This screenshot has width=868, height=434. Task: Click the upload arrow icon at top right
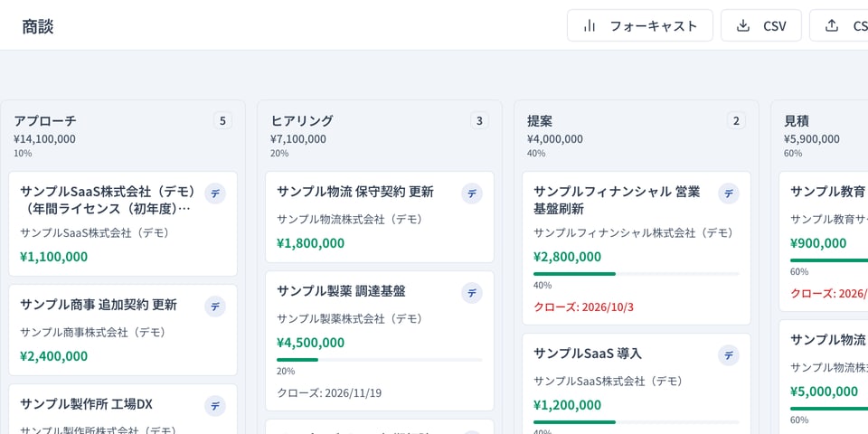tap(832, 25)
